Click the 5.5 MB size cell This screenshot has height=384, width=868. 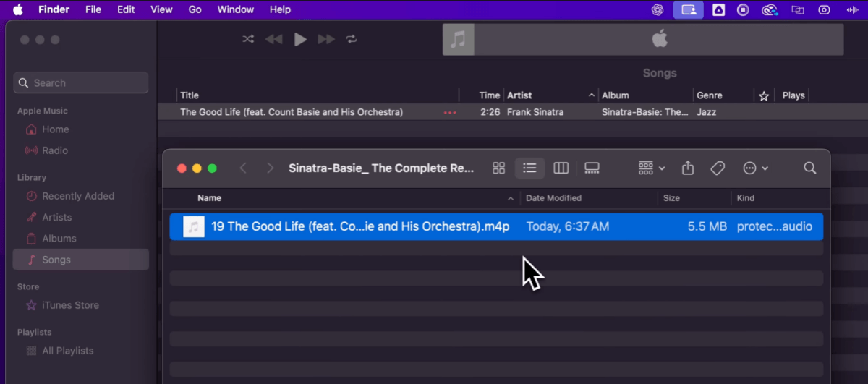tap(707, 226)
